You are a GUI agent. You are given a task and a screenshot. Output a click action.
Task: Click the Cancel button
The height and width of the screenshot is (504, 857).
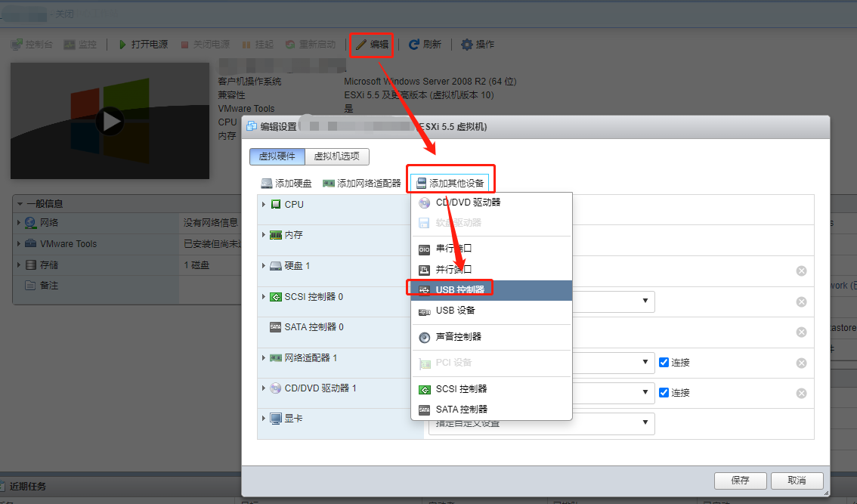pos(797,481)
